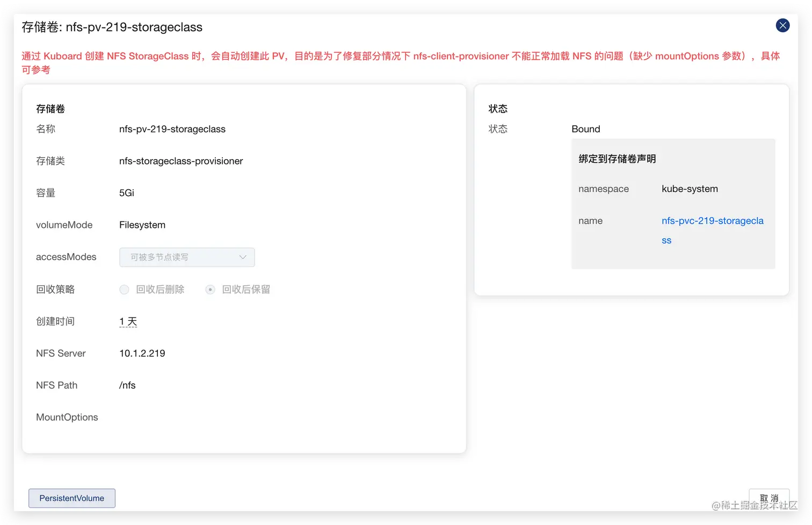Click the capacity value 5Gi
The image size is (812, 525).
coord(127,193)
